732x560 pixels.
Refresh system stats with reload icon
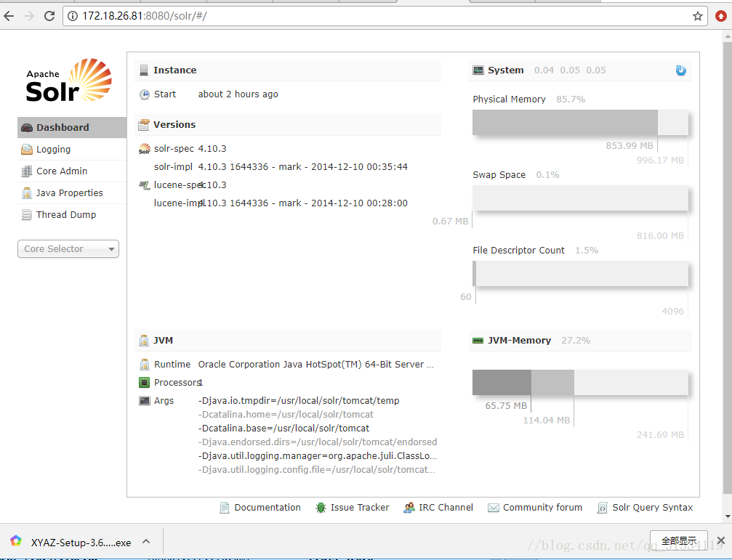680,70
